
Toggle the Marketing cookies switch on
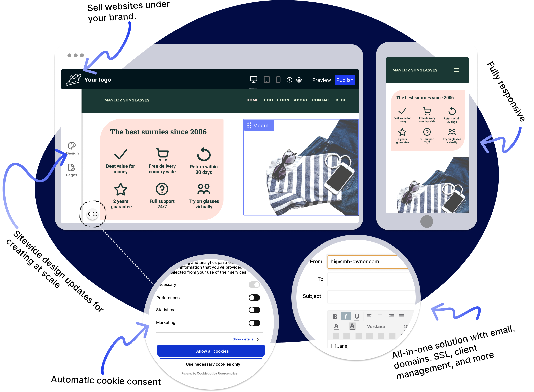(254, 323)
